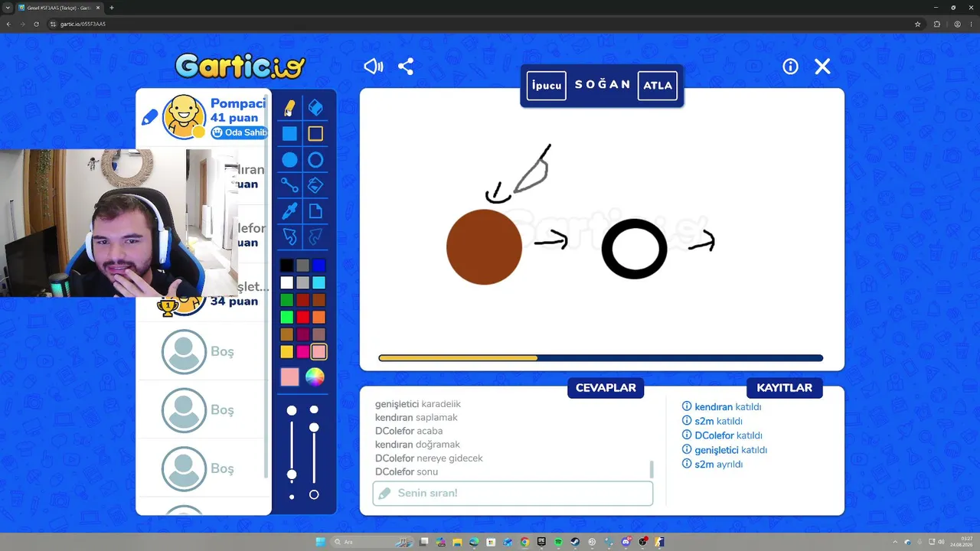Pick the empty ellipse outline tool
The image size is (980, 551).
[315, 160]
